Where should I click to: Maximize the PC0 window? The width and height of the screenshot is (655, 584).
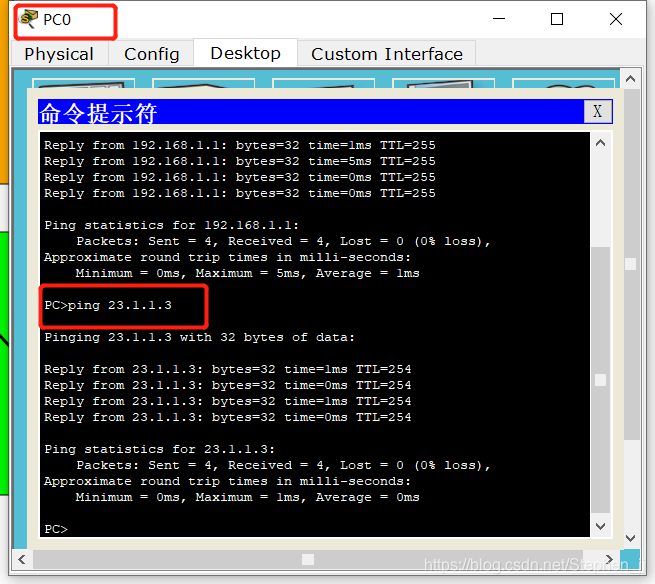click(557, 19)
